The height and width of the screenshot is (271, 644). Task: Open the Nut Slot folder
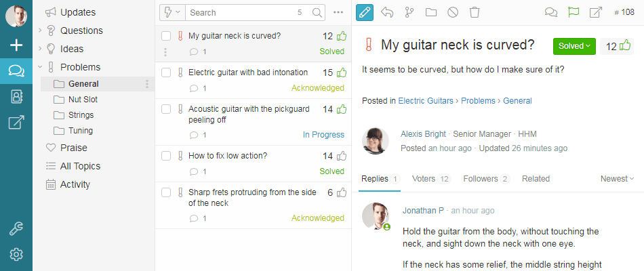(83, 100)
